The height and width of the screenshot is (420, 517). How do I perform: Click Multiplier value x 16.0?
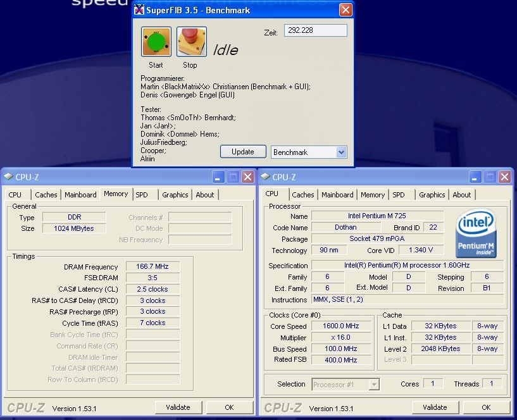click(x=341, y=337)
